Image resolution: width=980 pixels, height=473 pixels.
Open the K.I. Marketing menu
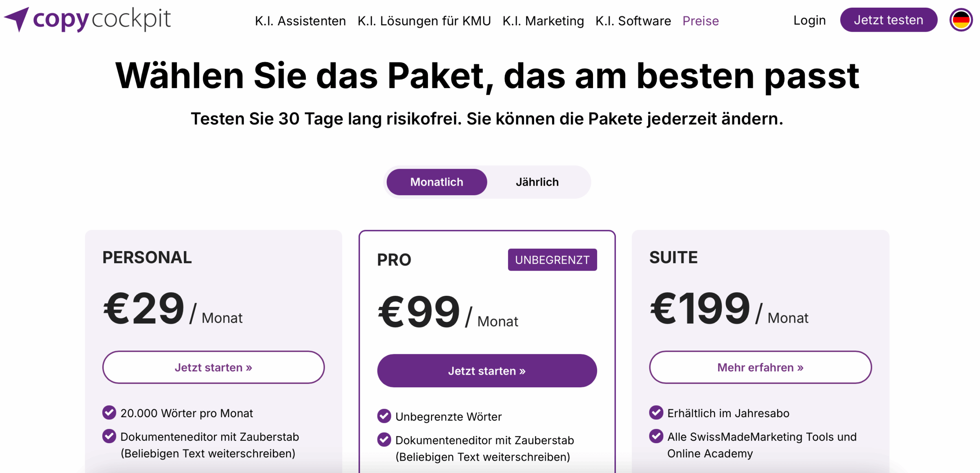click(543, 21)
